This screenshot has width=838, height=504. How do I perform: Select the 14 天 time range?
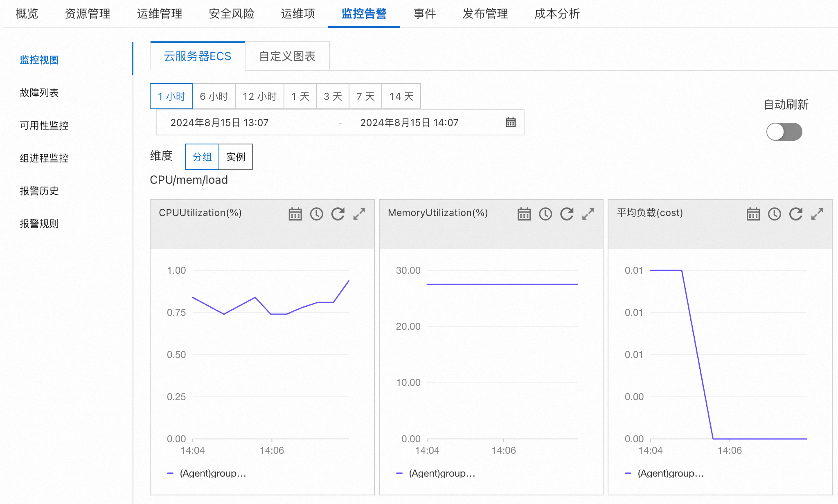[x=401, y=96]
